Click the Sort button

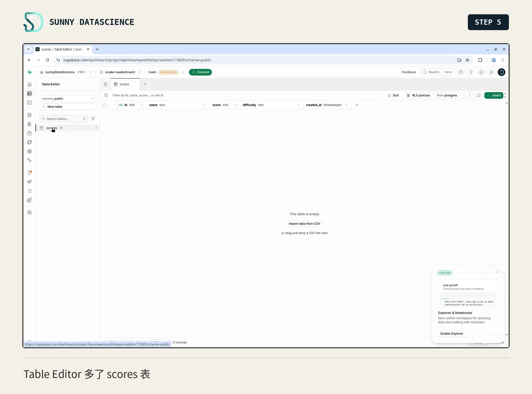tap(393, 95)
